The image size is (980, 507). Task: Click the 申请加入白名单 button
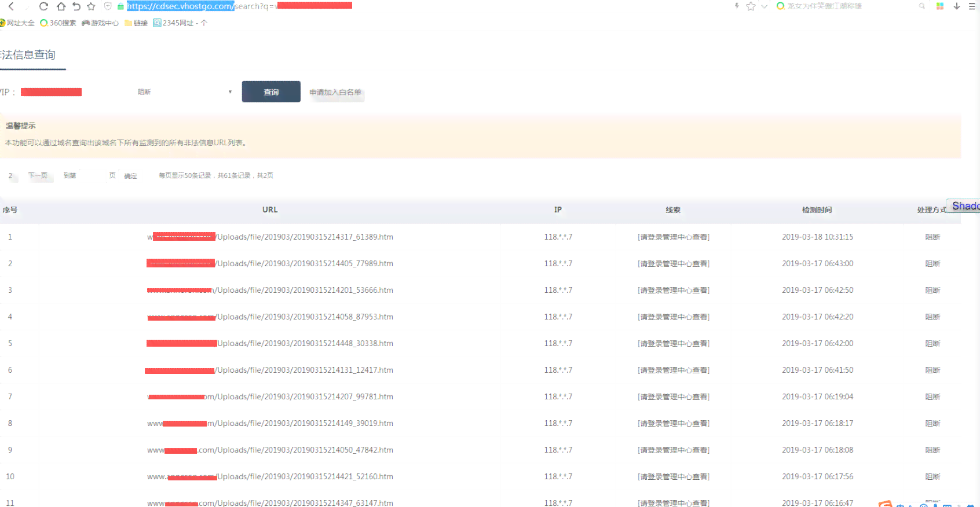(335, 92)
